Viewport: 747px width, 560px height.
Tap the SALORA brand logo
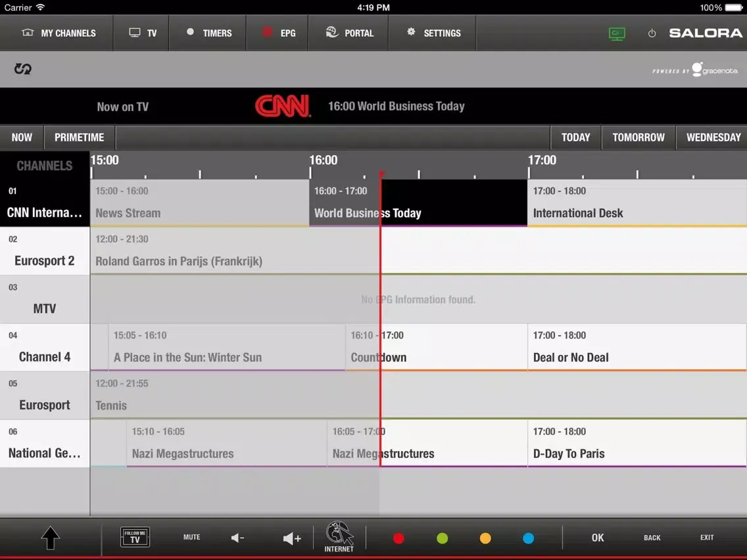(706, 33)
